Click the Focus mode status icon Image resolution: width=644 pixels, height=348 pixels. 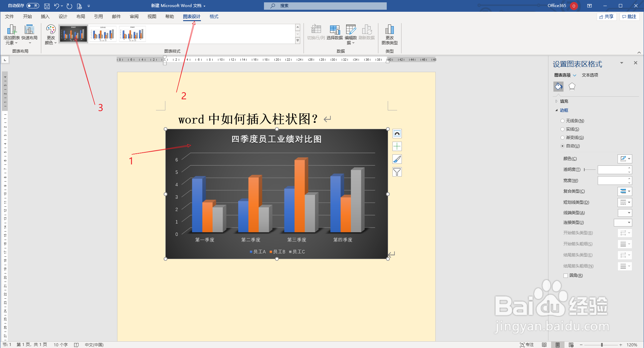tap(522, 345)
